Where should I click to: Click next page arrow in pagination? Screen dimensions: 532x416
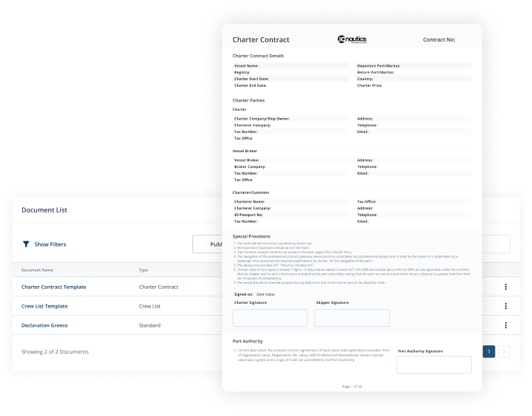pyautogui.click(x=504, y=351)
